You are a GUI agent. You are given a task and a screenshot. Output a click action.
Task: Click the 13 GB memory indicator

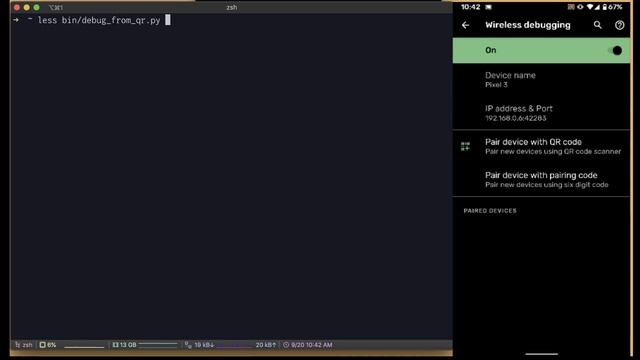coord(124,345)
